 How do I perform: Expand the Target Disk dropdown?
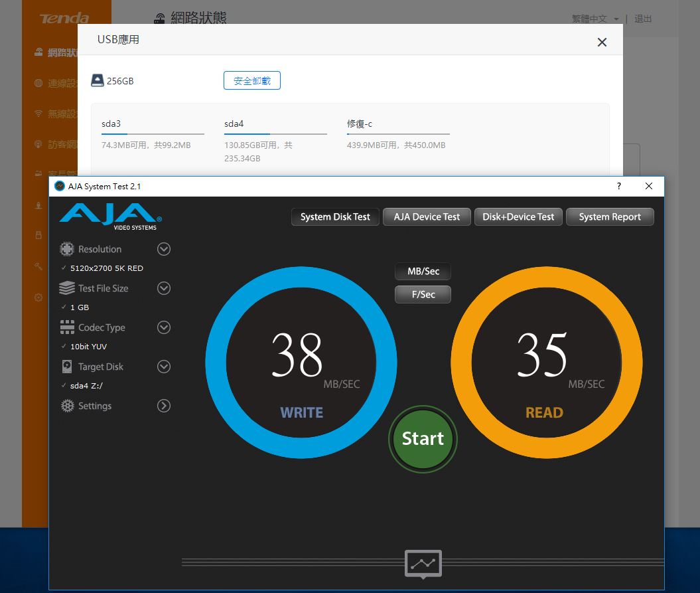[x=164, y=367]
